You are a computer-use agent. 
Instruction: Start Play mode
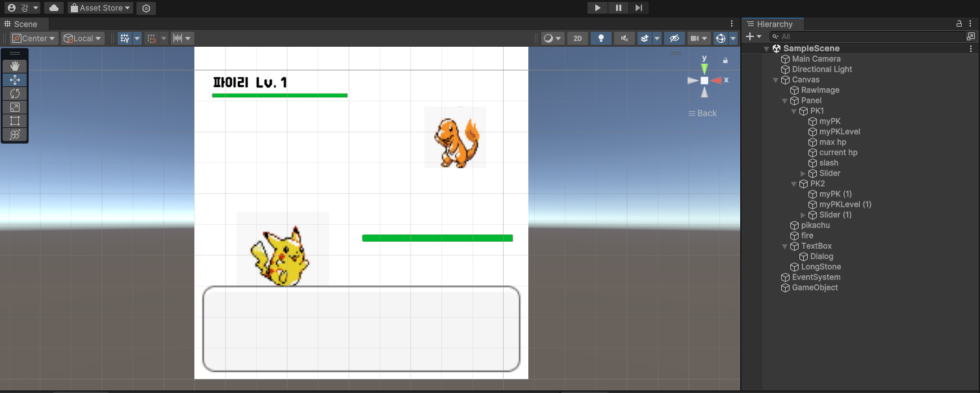coord(597,8)
